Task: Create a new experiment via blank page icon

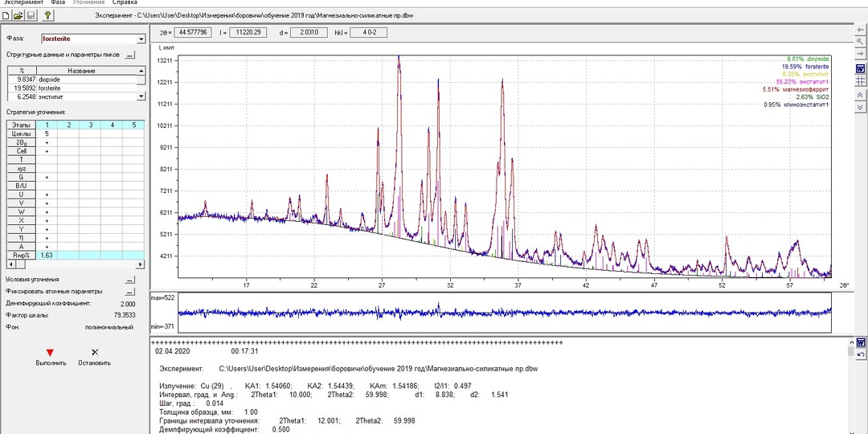Action: (6, 15)
